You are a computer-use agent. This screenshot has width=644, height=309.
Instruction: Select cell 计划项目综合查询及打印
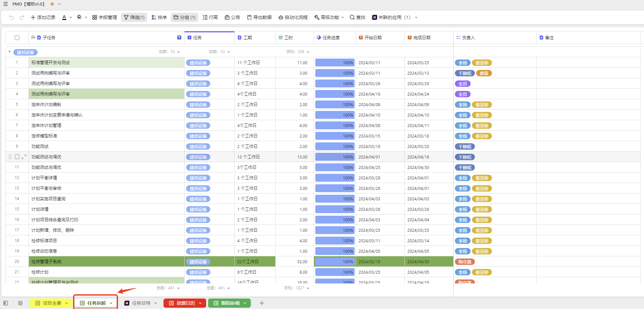107,220
